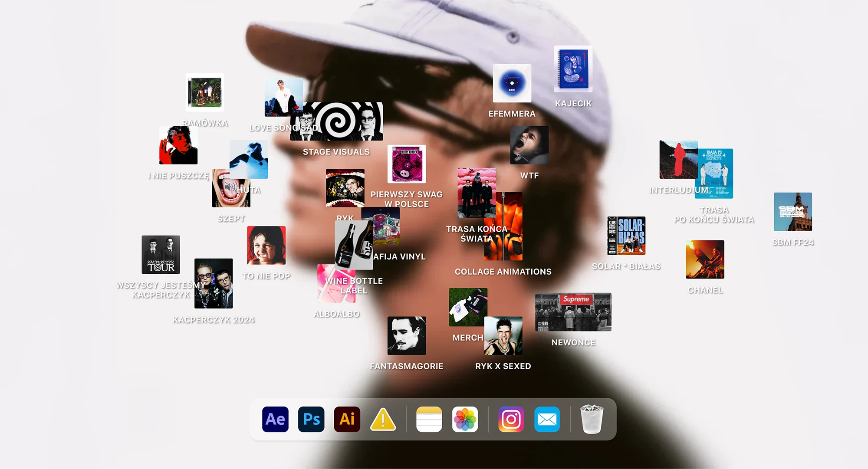Open the Illustrator dock icon
The image size is (868, 469).
click(x=347, y=419)
